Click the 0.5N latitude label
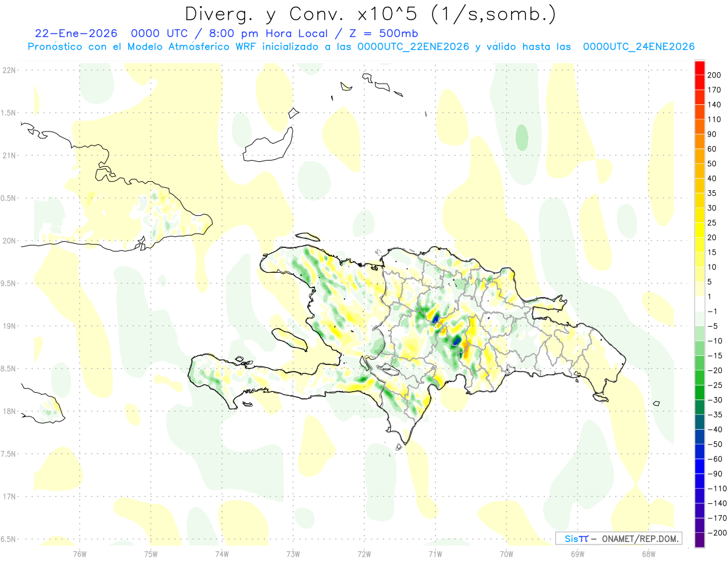Image resolution: width=728 pixels, height=562 pixels. [9, 198]
